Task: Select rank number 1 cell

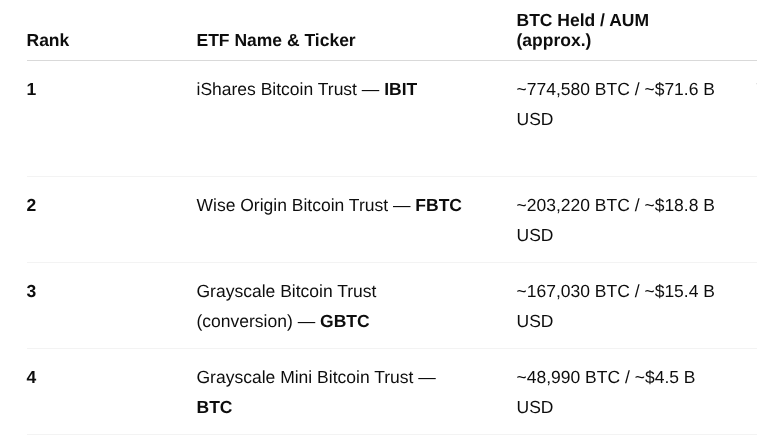Action: point(31,89)
